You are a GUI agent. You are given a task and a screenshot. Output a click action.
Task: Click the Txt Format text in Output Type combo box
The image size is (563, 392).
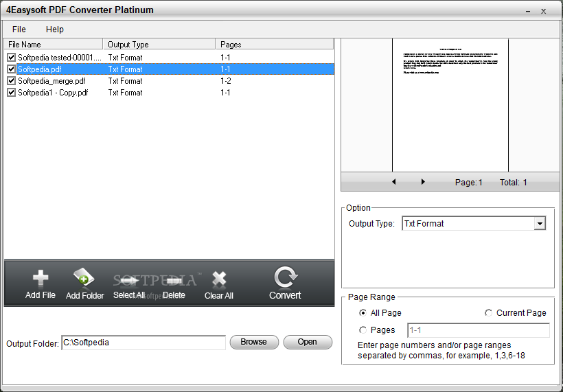click(424, 224)
